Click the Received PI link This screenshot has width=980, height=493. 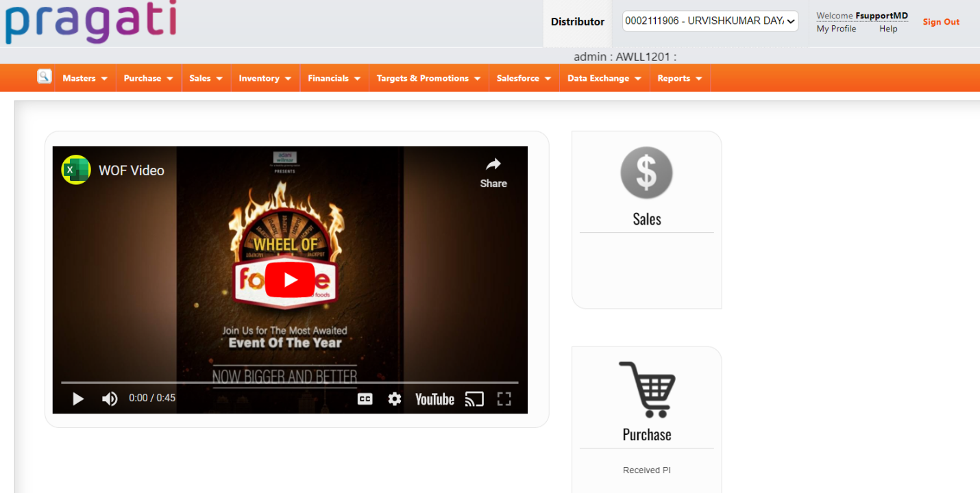[646, 470]
